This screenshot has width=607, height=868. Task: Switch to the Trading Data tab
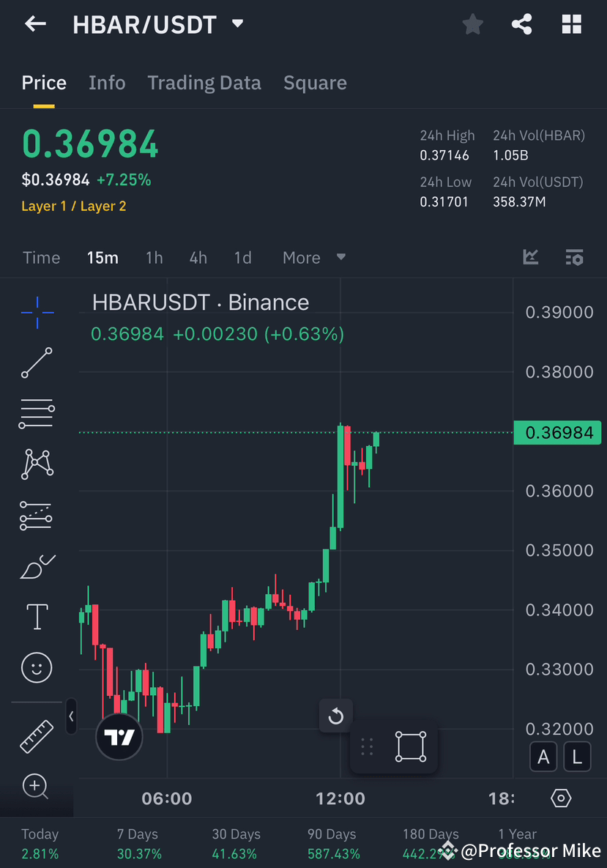click(204, 83)
